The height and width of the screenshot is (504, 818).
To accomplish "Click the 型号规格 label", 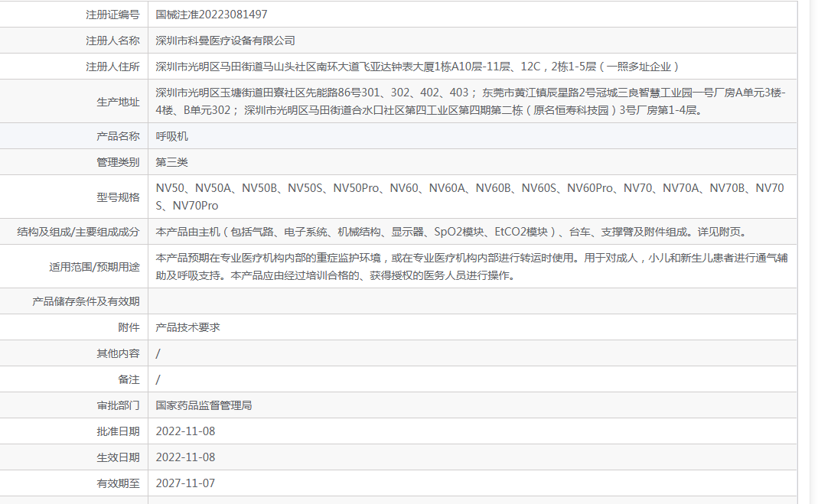I will coord(118,197).
